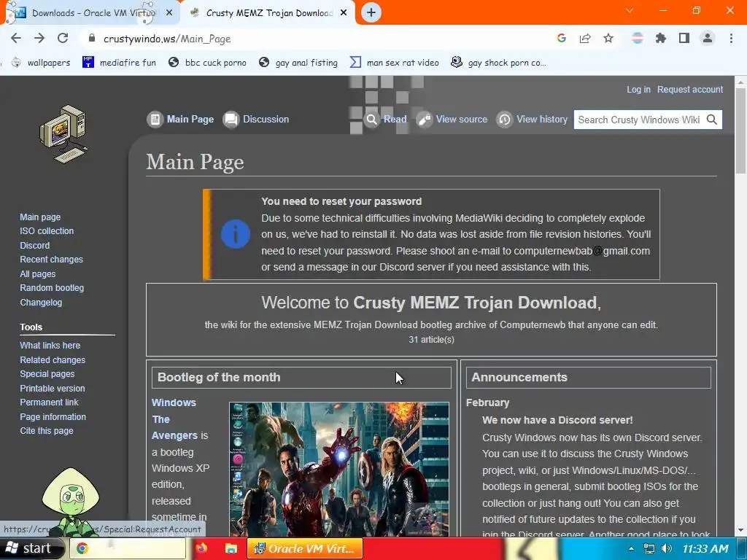Go back with the browser back arrow
Viewport: 747px width, 560px height.
pyautogui.click(x=16, y=39)
